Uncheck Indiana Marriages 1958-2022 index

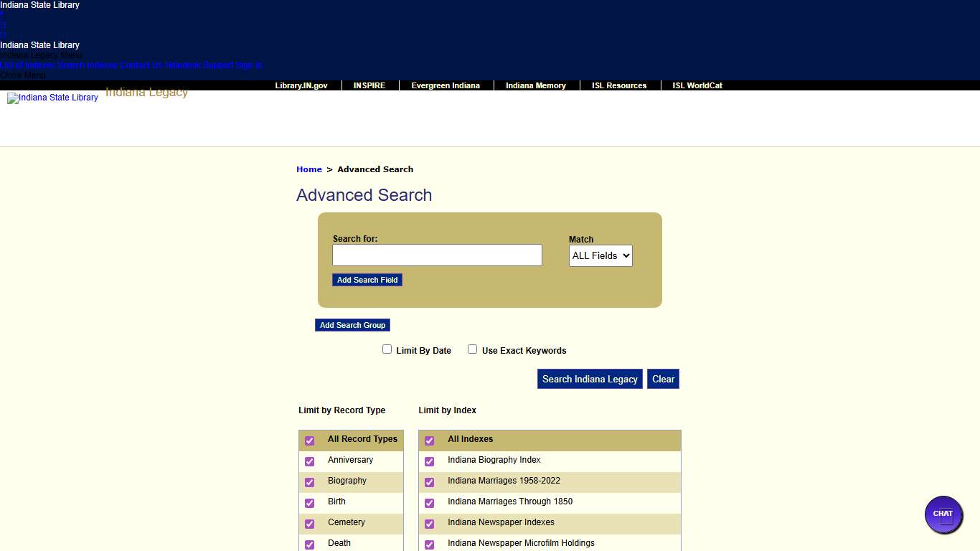coord(430,482)
